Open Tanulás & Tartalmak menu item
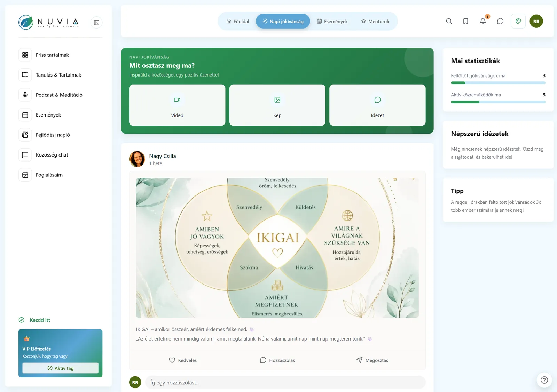Viewport: 557px width, 392px height. point(60,75)
